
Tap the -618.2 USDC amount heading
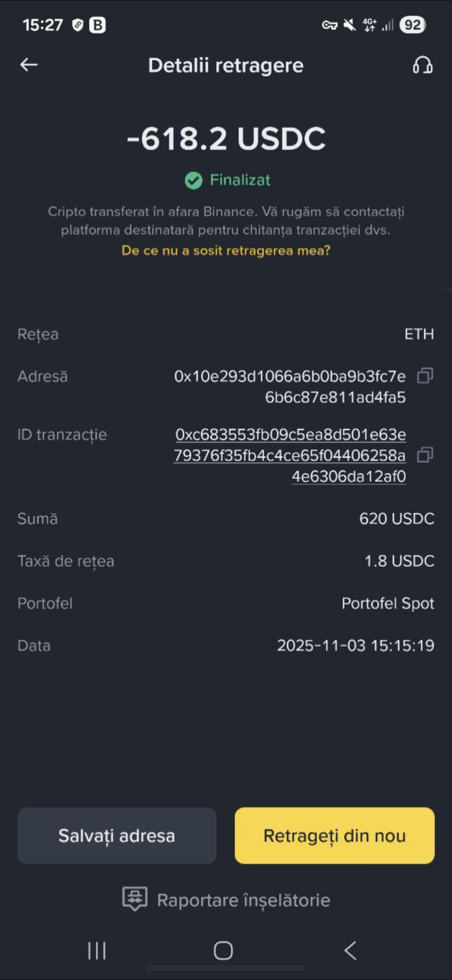(226, 138)
